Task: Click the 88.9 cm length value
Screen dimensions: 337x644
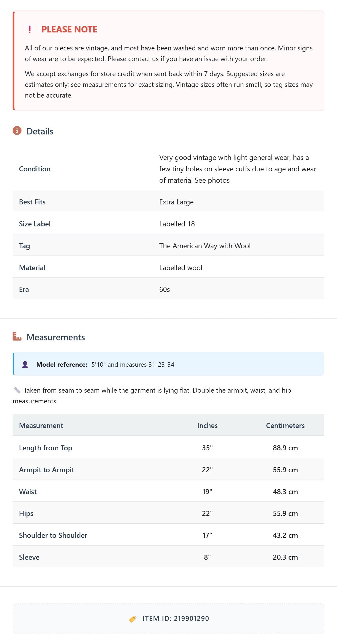Action: pyautogui.click(x=285, y=448)
